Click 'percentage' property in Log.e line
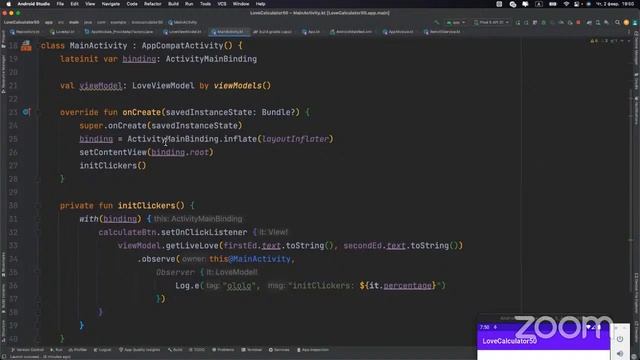The width and height of the screenshot is (640, 360). [x=407, y=286]
